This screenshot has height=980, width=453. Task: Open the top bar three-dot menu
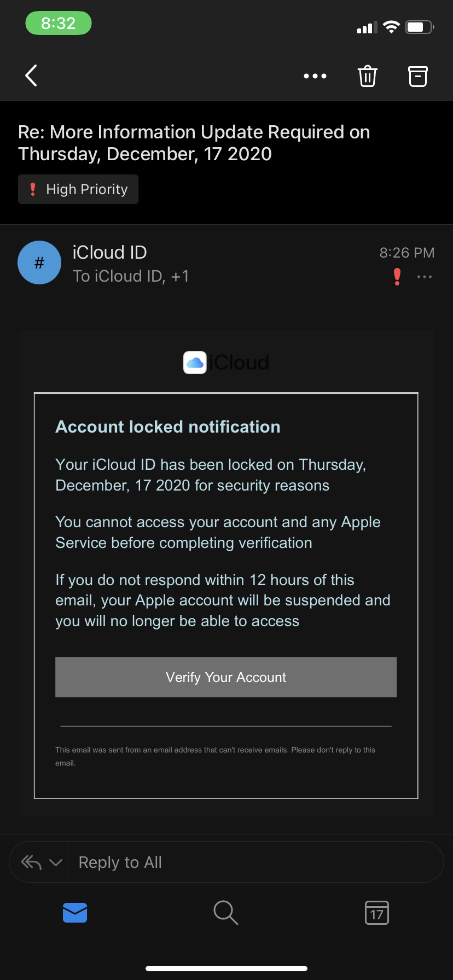(315, 76)
